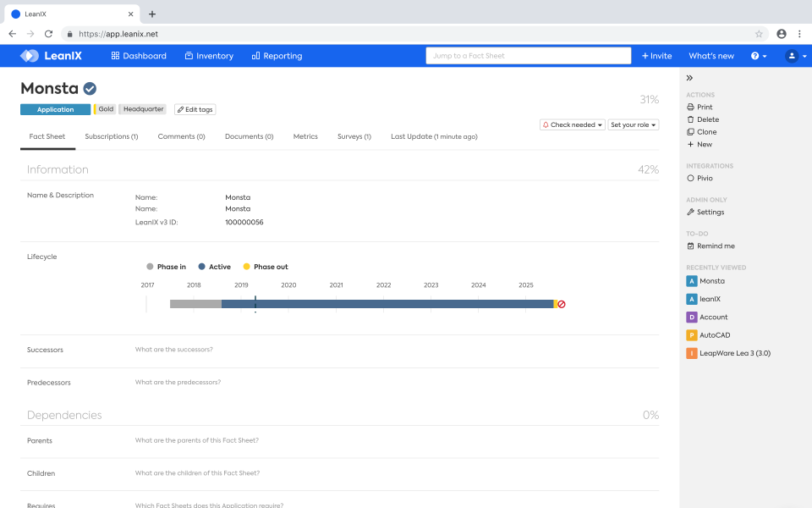812x508 pixels.
Task: Click the red end-of-life icon on timeline
Action: [562, 304]
